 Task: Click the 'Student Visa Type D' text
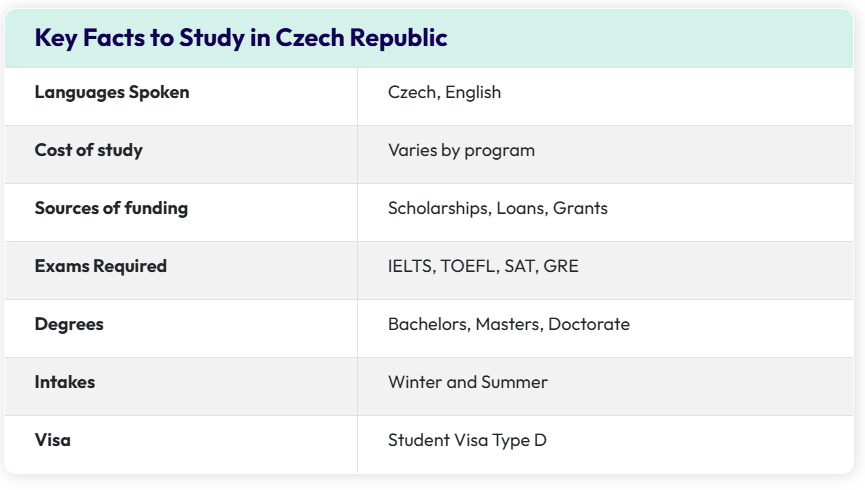coord(468,440)
